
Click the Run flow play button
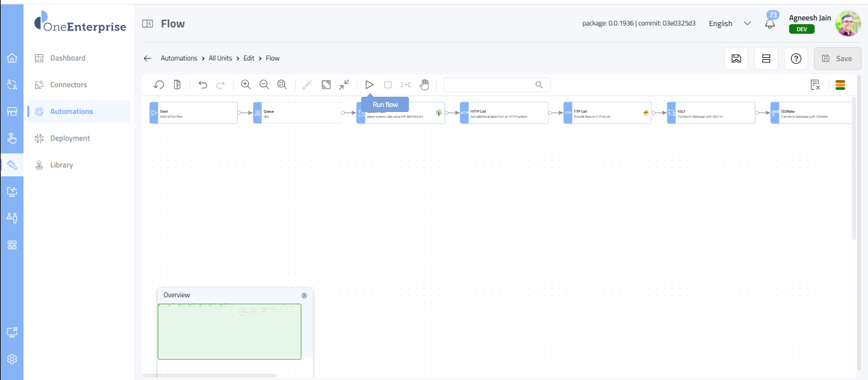point(369,85)
